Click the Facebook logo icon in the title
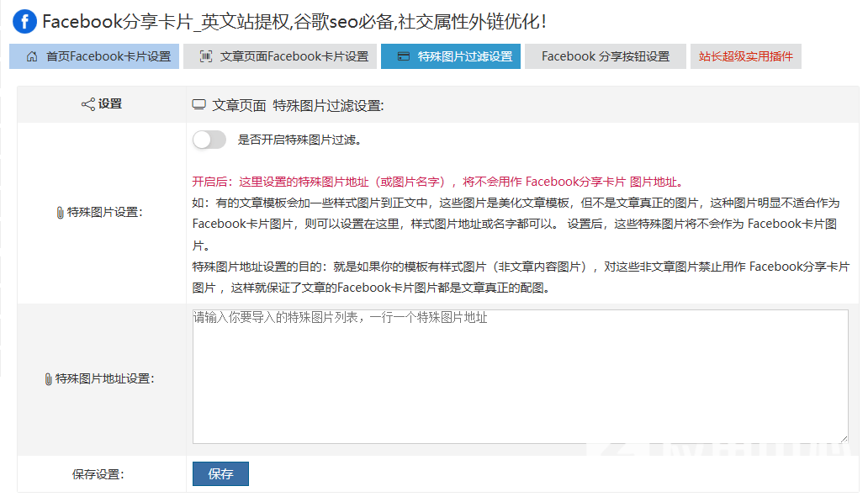This screenshot has width=868, height=502. pyautogui.click(x=24, y=22)
